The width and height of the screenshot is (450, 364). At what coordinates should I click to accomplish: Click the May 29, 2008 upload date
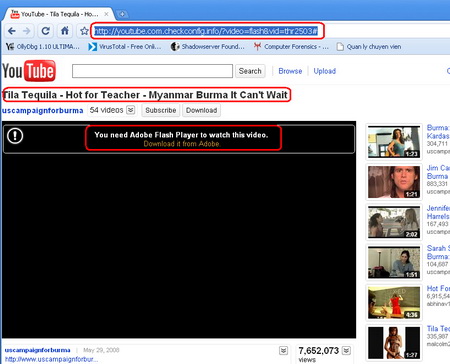[x=101, y=350]
